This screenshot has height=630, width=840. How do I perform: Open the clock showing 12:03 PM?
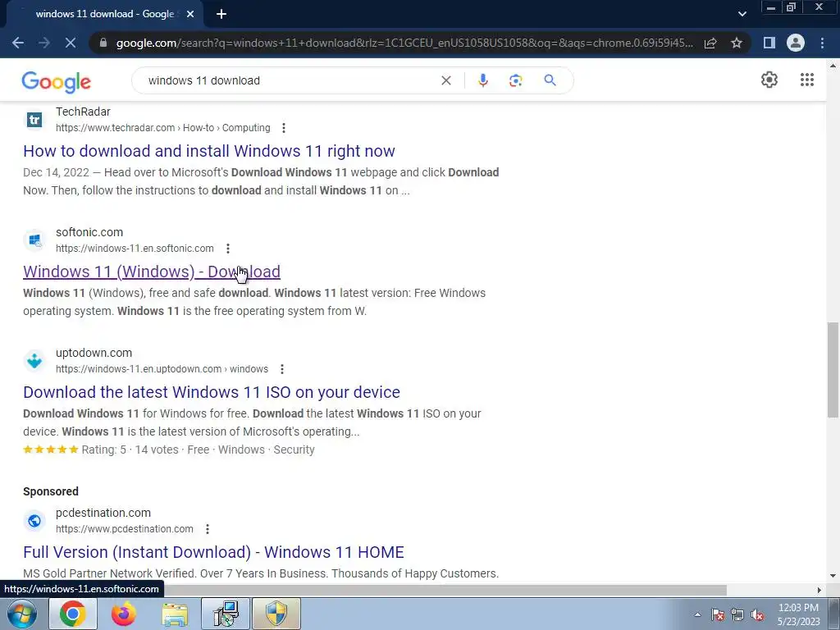(798, 614)
